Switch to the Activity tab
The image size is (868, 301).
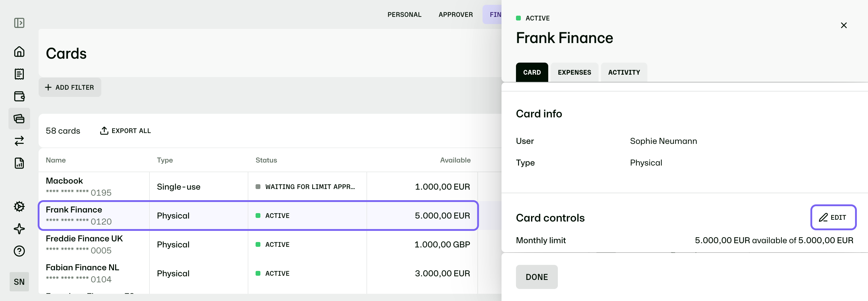(624, 72)
